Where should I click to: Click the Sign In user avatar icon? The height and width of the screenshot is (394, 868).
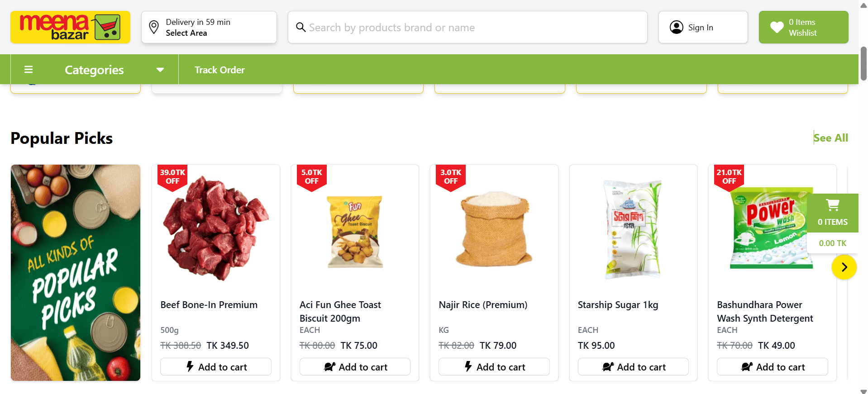pos(676,27)
